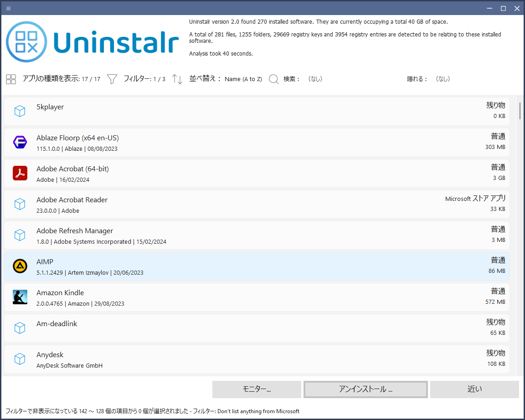This screenshot has width=525, height=420.
Task: Maximize the Uninstalr window
Action: 503,8
